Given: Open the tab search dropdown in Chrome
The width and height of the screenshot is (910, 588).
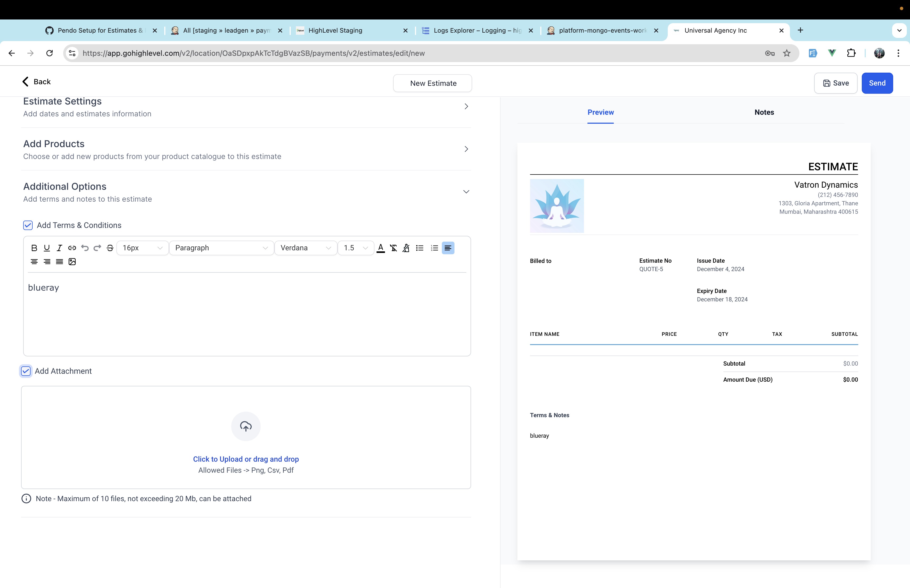Looking at the screenshot, I should point(899,30).
